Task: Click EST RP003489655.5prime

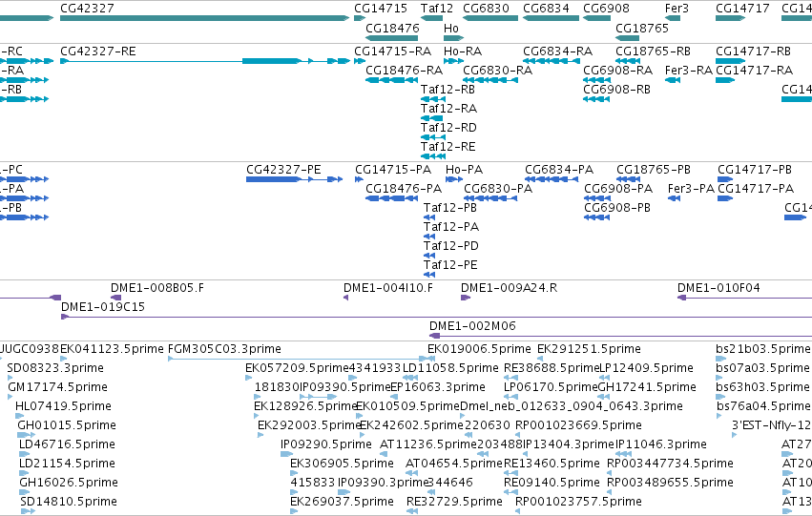Action: 670,483
